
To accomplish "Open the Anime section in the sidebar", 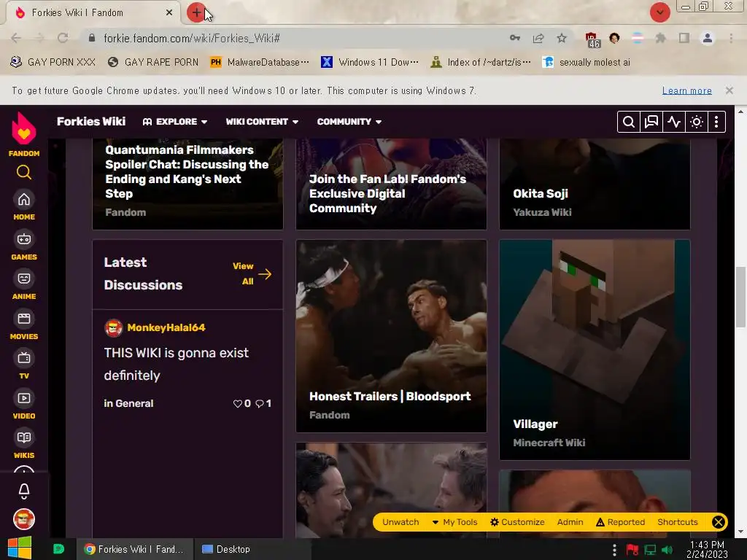I will pos(24,285).
